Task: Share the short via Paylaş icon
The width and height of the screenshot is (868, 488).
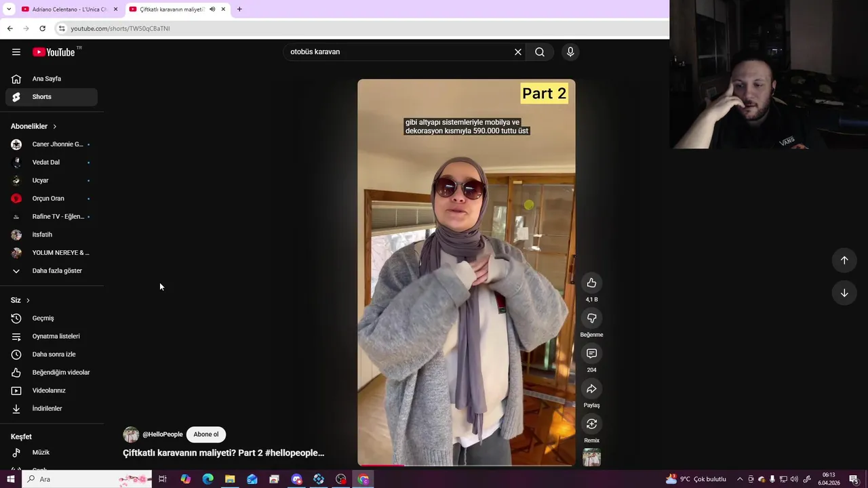Action: click(591, 388)
